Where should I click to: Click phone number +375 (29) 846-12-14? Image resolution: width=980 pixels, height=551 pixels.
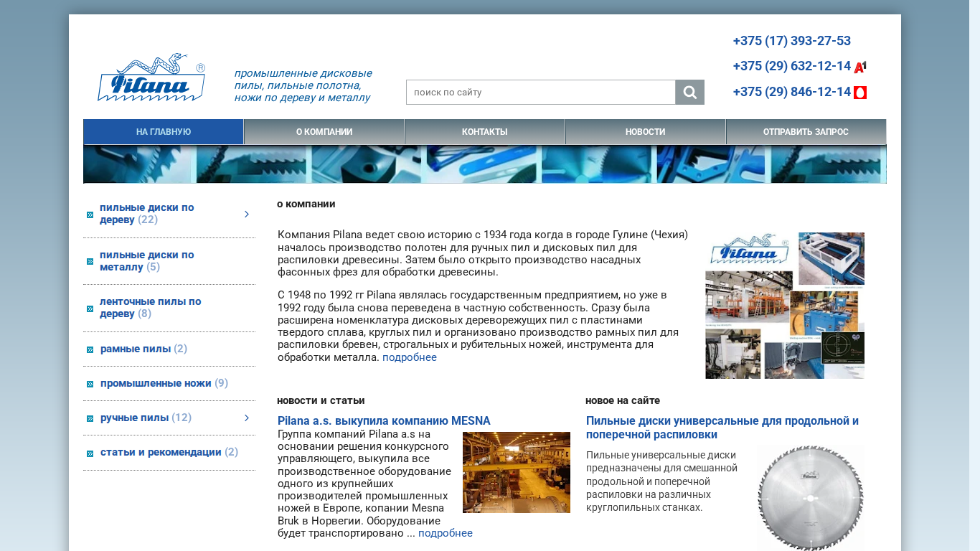pos(792,92)
